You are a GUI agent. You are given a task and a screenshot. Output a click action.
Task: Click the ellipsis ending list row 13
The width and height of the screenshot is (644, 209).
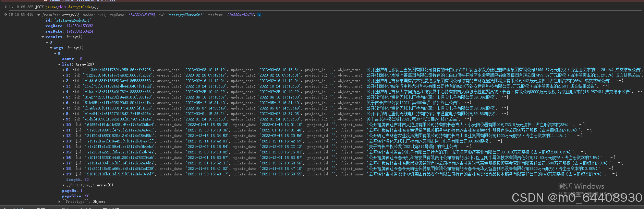click(x=499, y=141)
